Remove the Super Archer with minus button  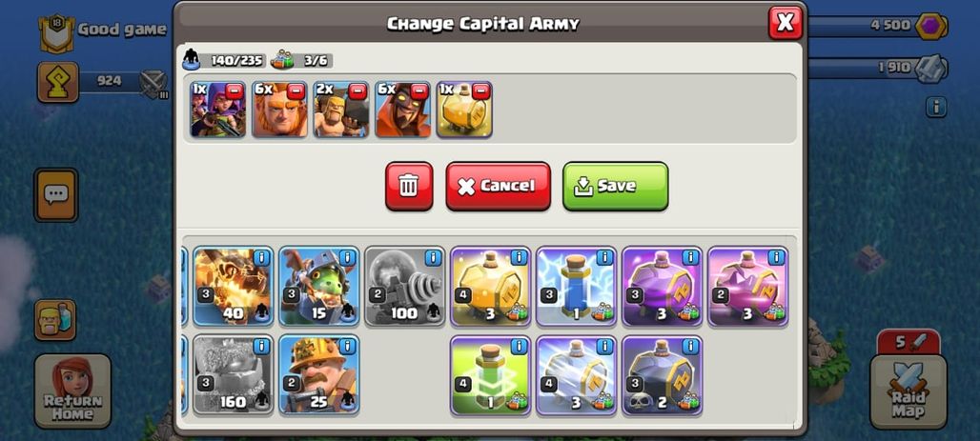tap(235, 91)
